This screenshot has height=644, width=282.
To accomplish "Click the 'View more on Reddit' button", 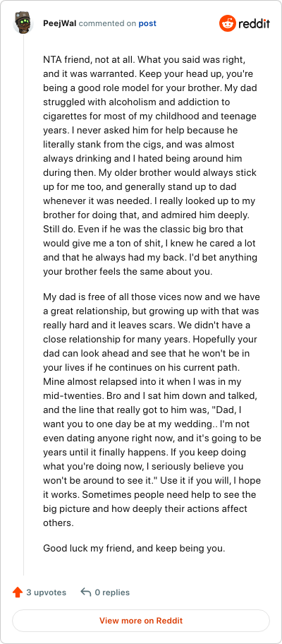I will pyautogui.click(x=141, y=620).
